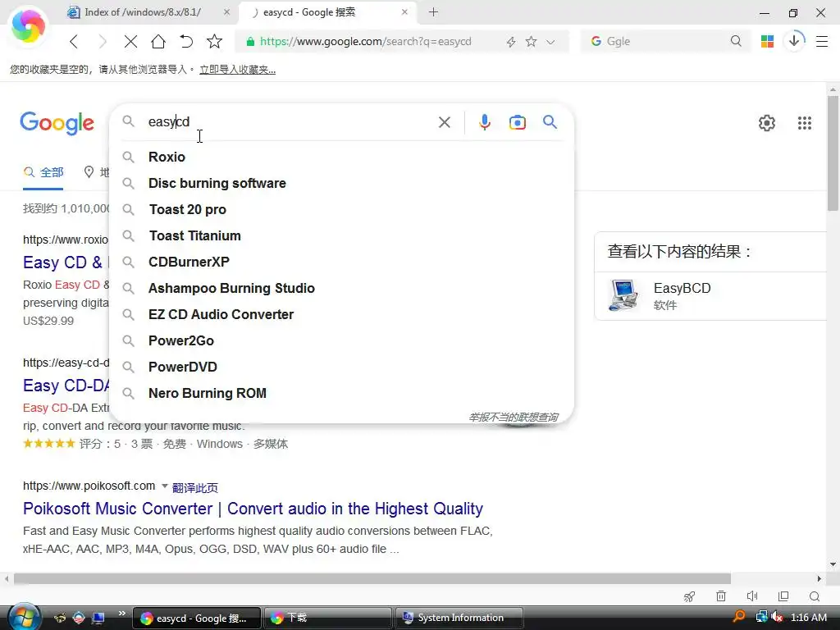Open the downloads arrow icon in the toolbar

coord(794,41)
